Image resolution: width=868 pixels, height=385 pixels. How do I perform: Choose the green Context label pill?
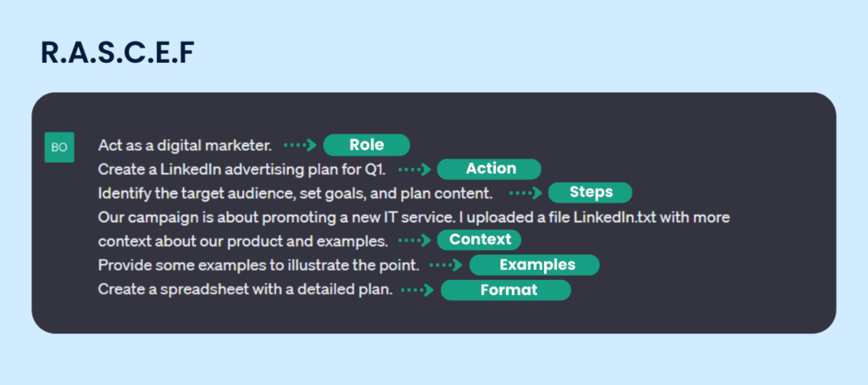tap(480, 240)
